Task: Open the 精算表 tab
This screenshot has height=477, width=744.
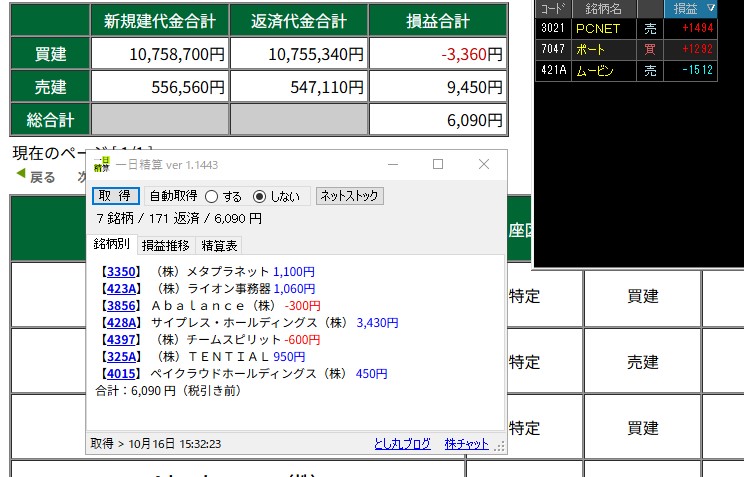Action: pos(219,245)
